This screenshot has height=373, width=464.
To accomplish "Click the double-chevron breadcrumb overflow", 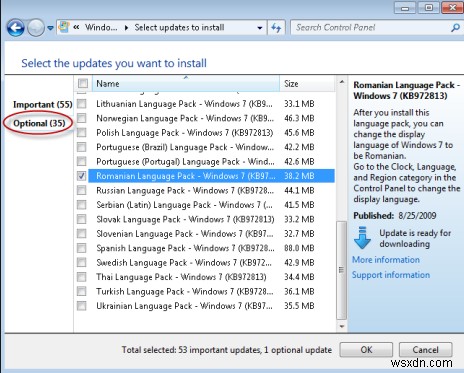I will click(x=76, y=28).
